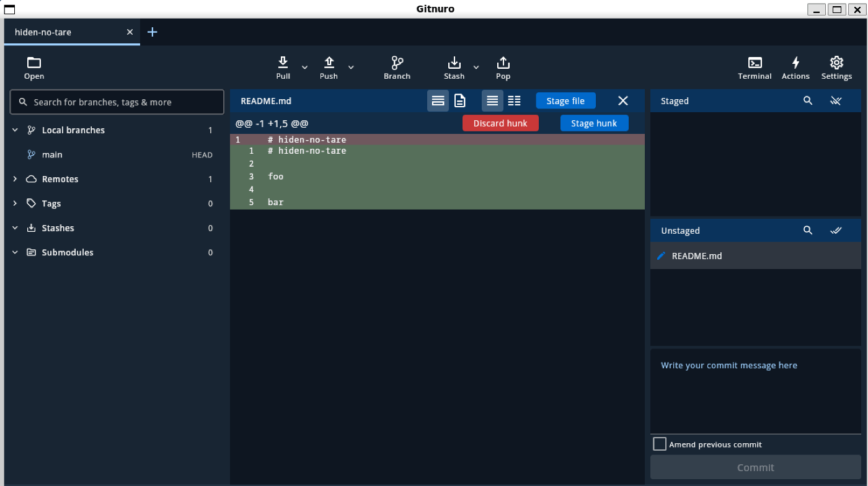The image size is (868, 486).
Task: Click the Local branches icon
Action: point(31,130)
